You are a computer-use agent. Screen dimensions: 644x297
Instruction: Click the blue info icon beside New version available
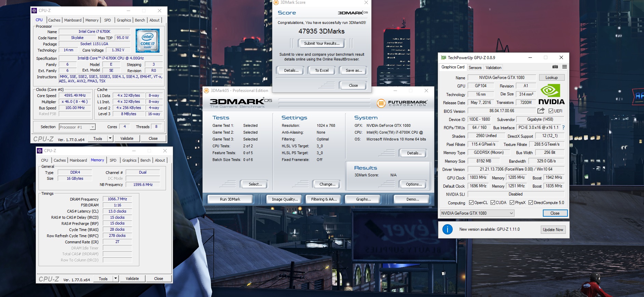447,229
